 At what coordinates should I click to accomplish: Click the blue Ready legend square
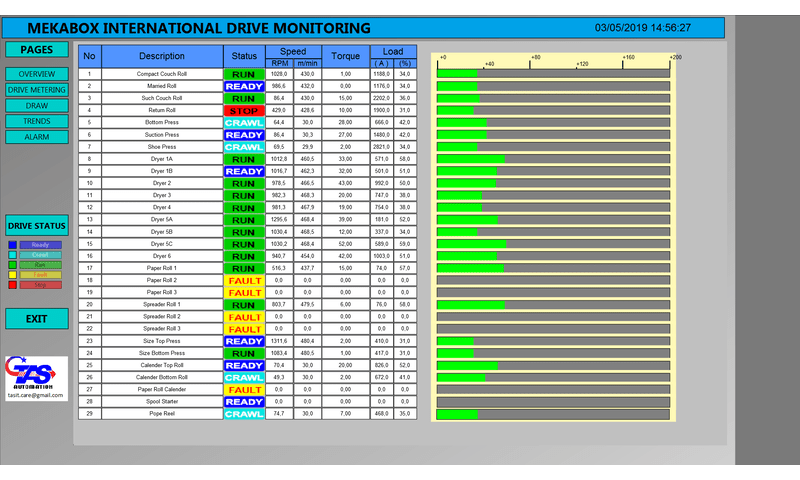coord(12,245)
